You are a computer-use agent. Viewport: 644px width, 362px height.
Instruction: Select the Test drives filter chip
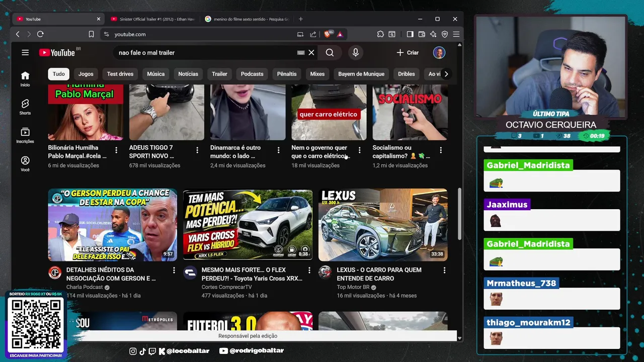[x=120, y=74]
